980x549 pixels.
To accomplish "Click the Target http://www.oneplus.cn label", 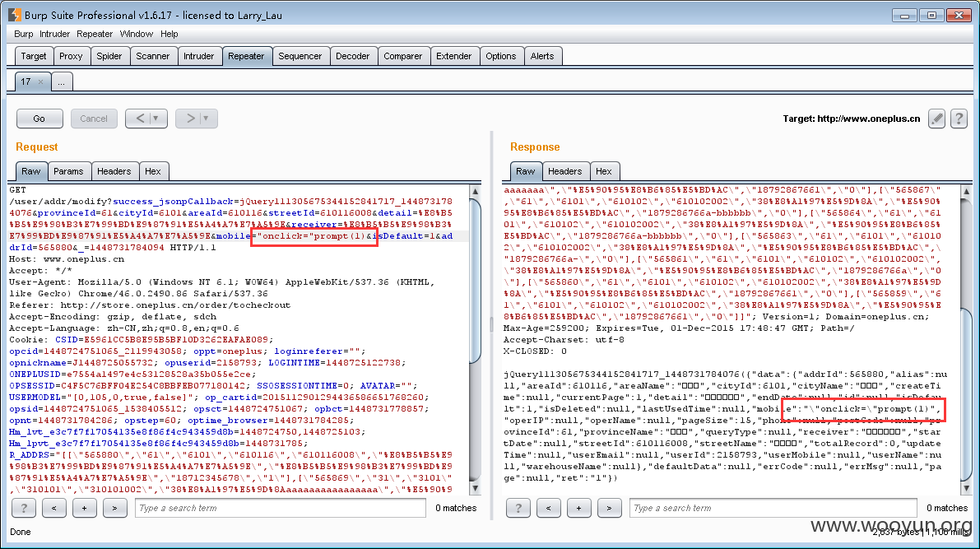I will [x=852, y=119].
